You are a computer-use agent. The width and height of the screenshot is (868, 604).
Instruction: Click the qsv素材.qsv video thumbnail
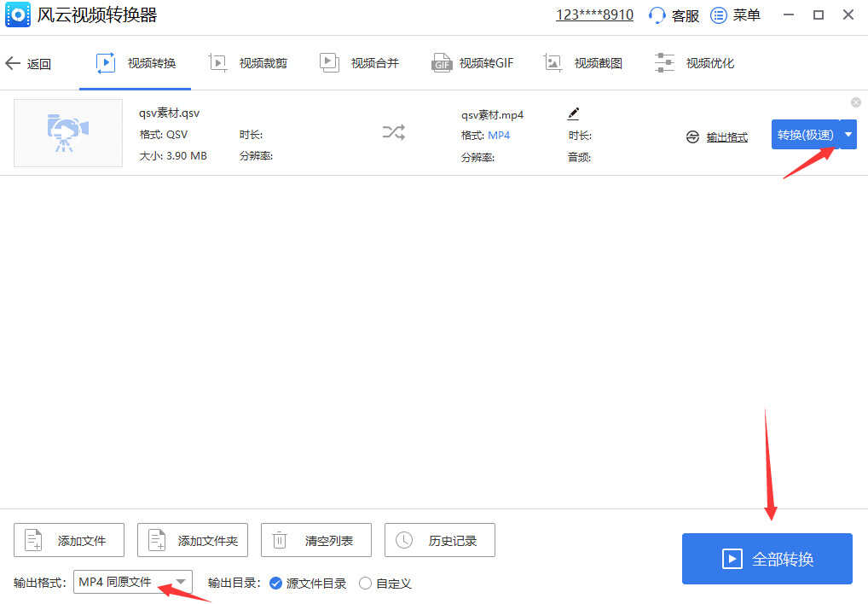point(68,133)
